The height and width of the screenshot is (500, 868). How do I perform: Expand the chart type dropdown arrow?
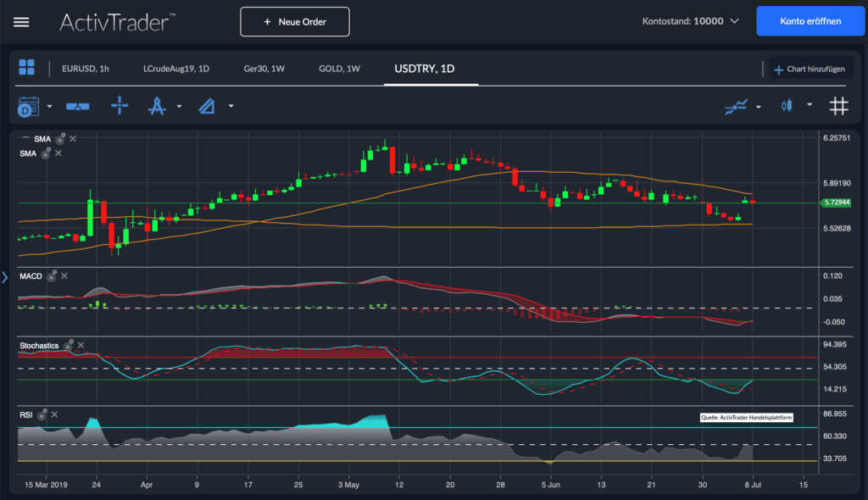coord(810,104)
